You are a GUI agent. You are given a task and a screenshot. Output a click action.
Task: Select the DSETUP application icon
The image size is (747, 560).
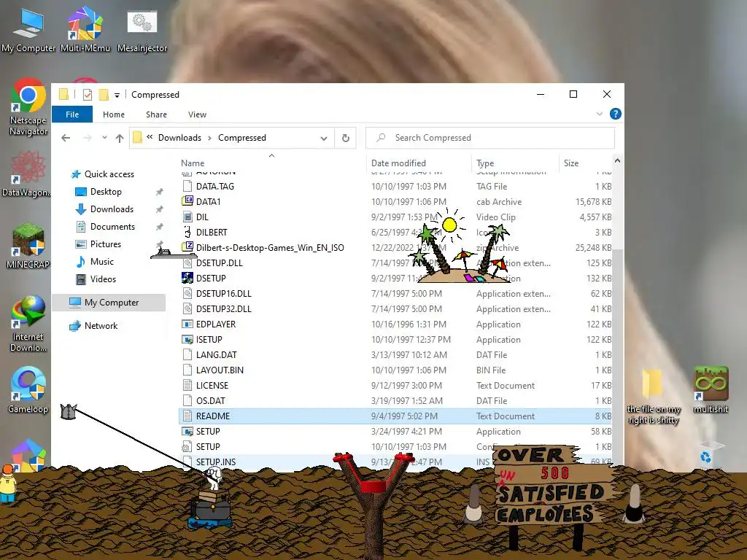click(x=187, y=278)
